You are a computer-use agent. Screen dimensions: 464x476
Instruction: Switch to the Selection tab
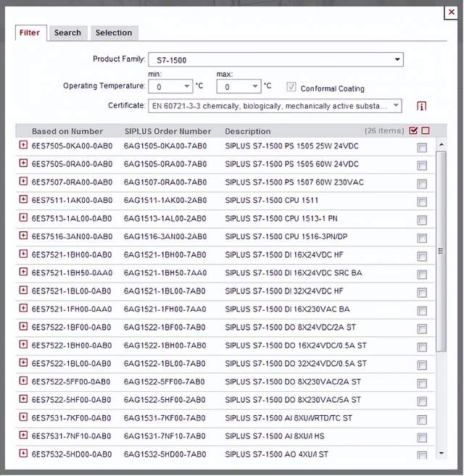[x=114, y=33]
